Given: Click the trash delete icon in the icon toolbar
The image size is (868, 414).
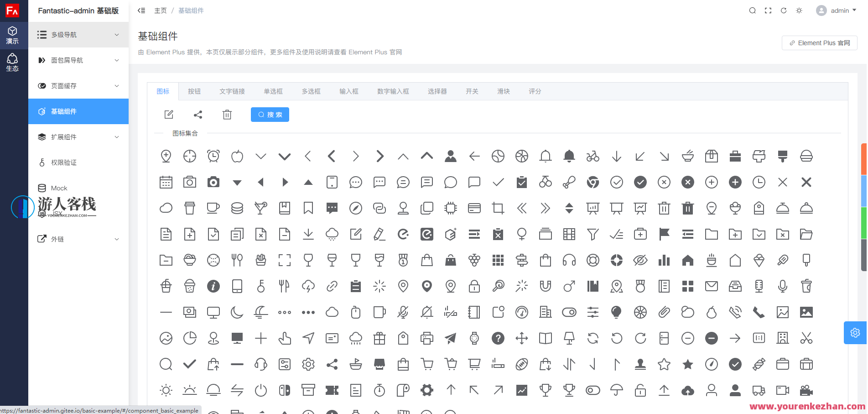Looking at the screenshot, I should coord(227,114).
